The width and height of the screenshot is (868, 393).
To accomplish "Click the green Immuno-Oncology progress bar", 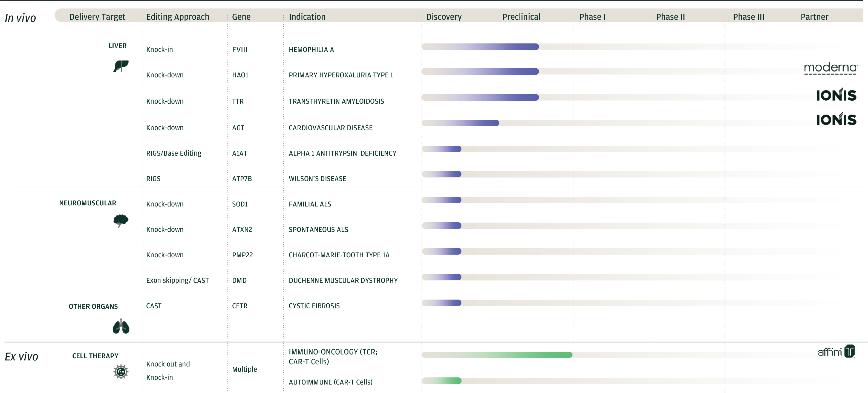I will [x=497, y=355].
